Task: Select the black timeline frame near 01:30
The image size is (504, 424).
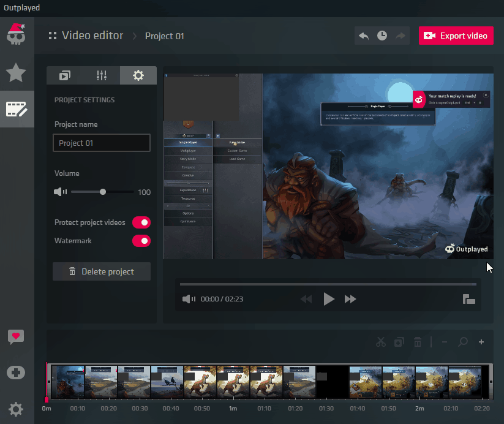Action: (333, 382)
